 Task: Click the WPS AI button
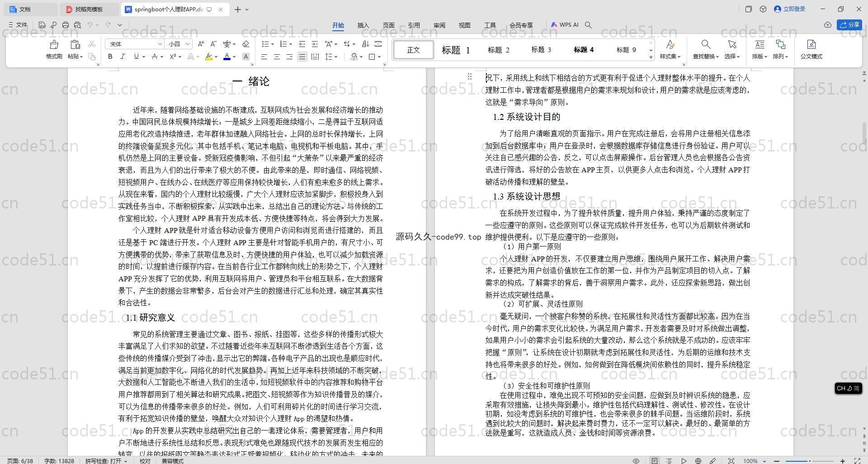pos(565,25)
